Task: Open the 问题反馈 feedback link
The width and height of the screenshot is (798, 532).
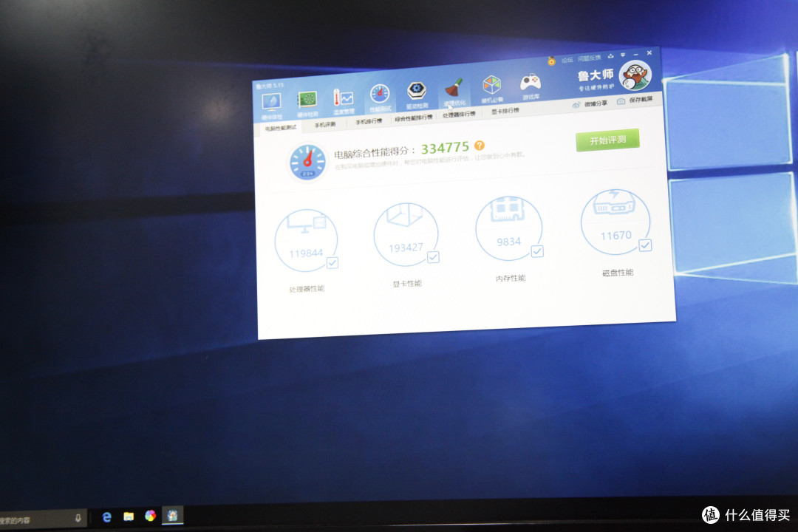Action: [590, 58]
